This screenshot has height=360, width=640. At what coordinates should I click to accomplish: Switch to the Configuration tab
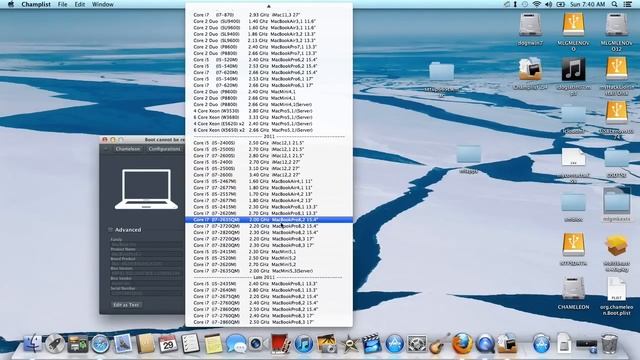(164, 149)
